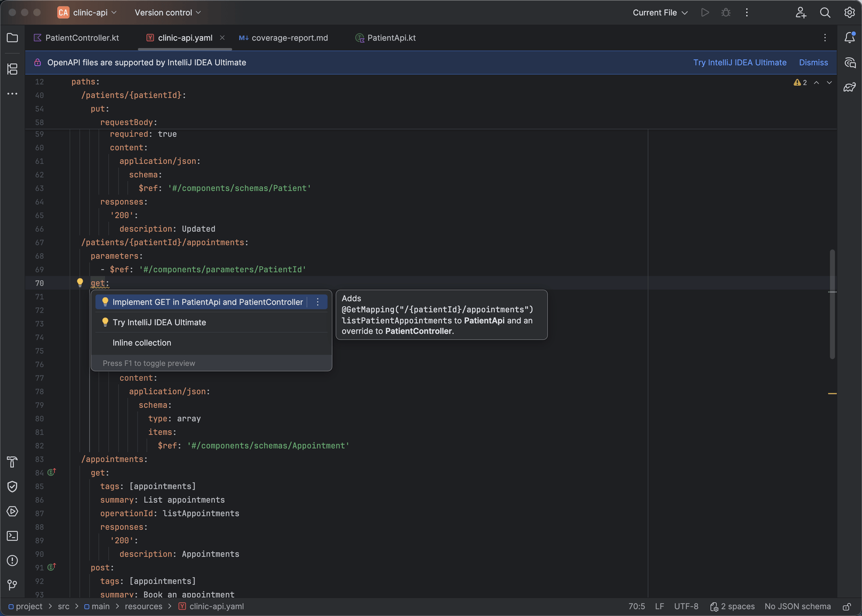The width and height of the screenshot is (862, 616).
Task: Open Current File run configuration dropdown
Action: [660, 12]
